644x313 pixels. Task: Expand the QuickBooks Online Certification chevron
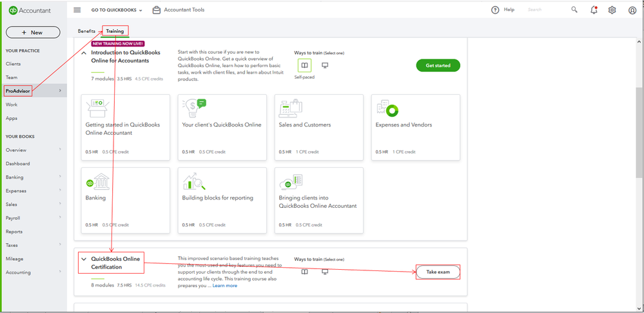pyautogui.click(x=84, y=259)
